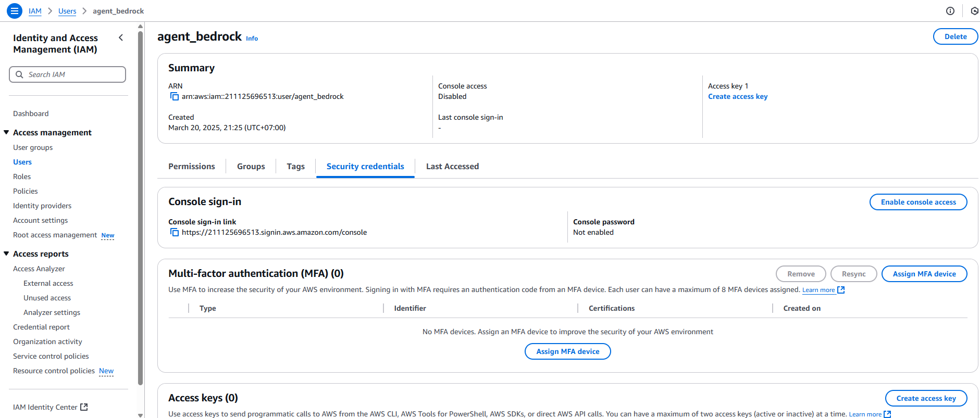Click external link icon beside IAM Identity Center

tap(84, 407)
